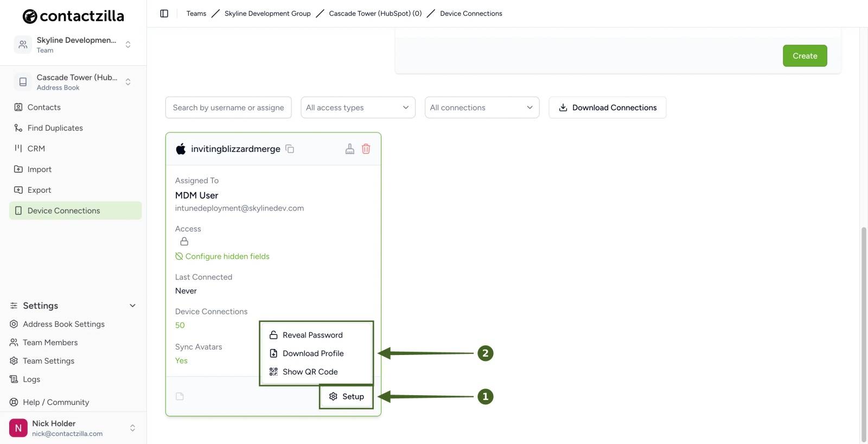Click intunedeployment@skylinedev.com email text
The image size is (868, 444).
(239, 208)
